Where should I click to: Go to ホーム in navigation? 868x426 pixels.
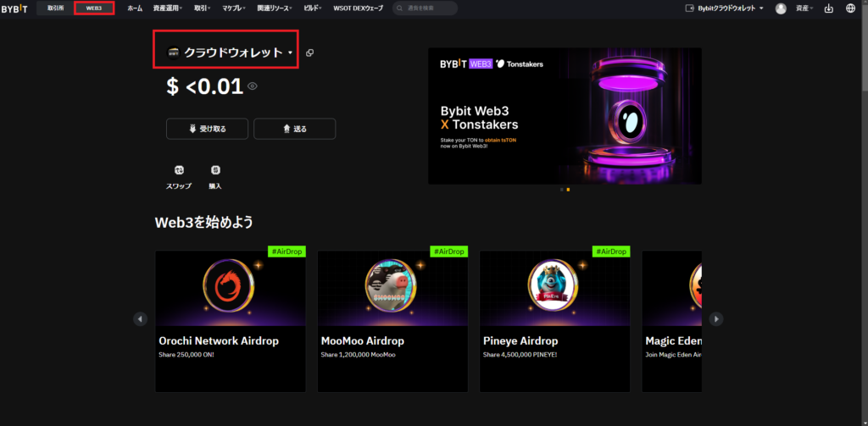tap(135, 8)
